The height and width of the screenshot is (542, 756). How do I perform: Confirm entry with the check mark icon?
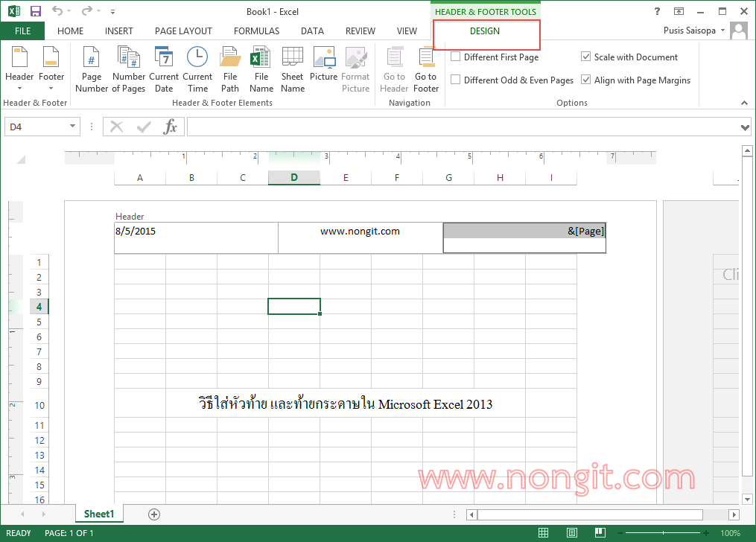[x=143, y=127]
